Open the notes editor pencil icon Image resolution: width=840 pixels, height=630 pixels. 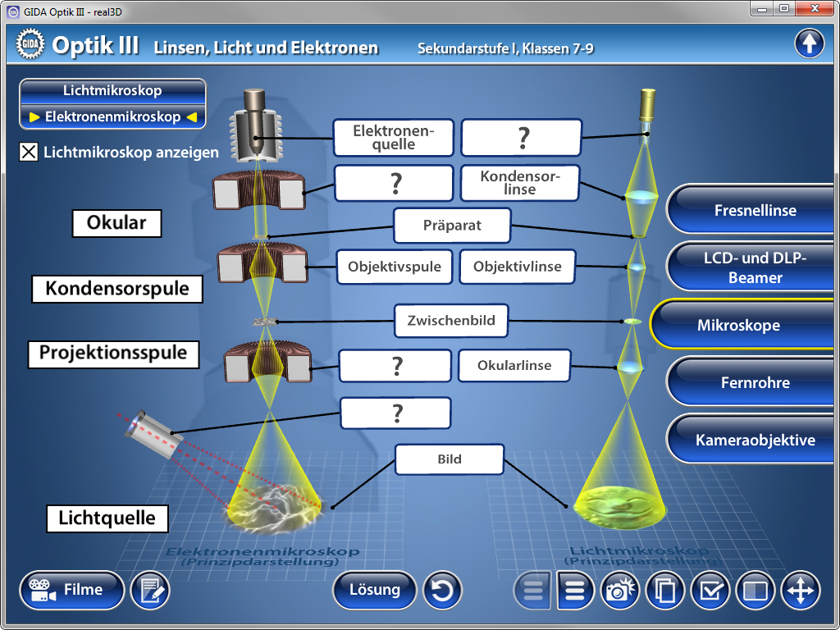point(150,590)
